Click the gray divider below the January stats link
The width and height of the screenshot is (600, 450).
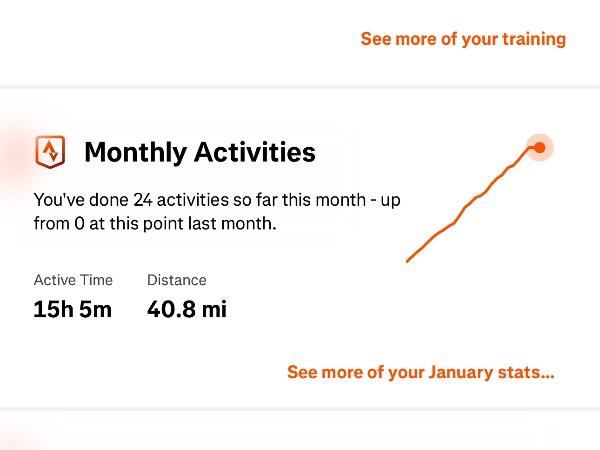tap(300, 408)
